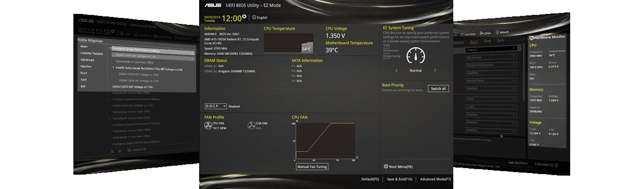The width and height of the screenshot is (644, 189).
Task: Click the CPU Temperature graph
Action: 288,43
